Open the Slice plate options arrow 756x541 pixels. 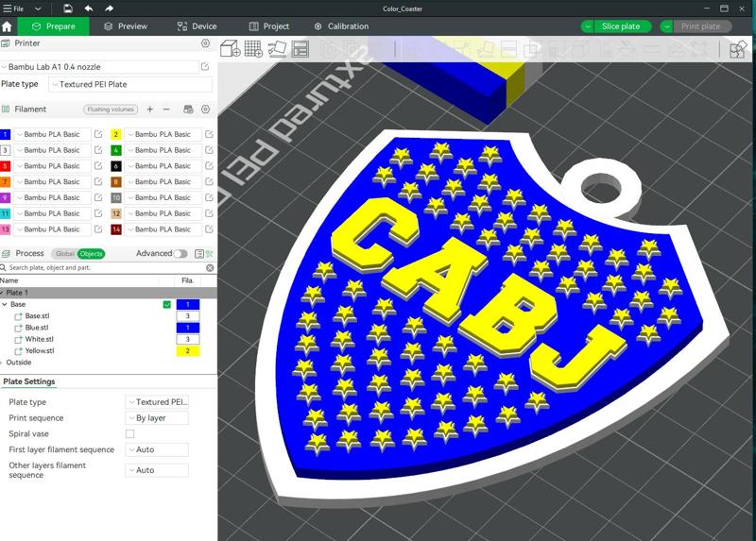(587, 26)
